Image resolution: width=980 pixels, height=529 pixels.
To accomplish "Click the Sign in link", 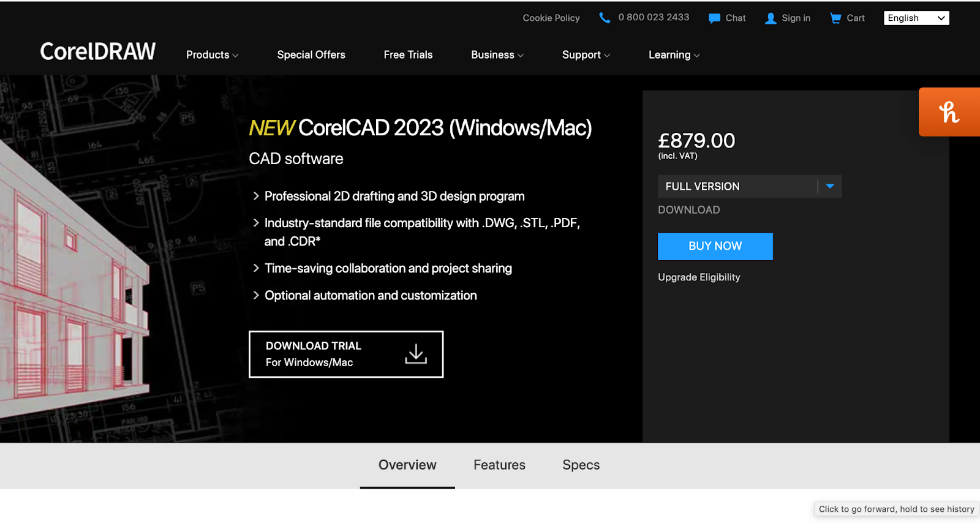I will click(x=796, y=18).
